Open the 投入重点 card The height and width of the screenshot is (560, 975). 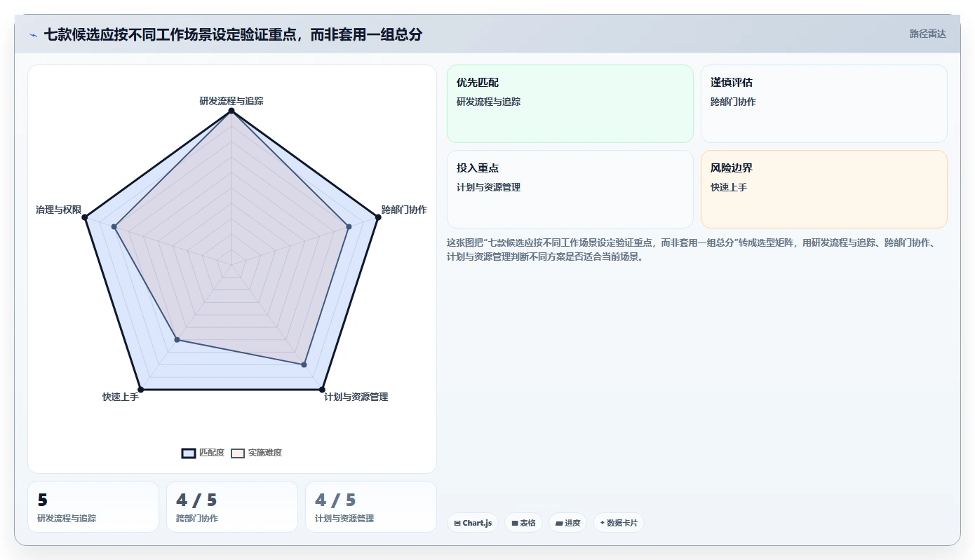click(570, 189)
